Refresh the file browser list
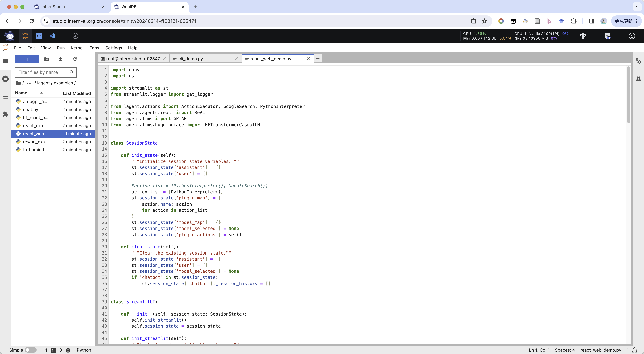The width and height of the screenshot is (644, 354). pos(75,59)
